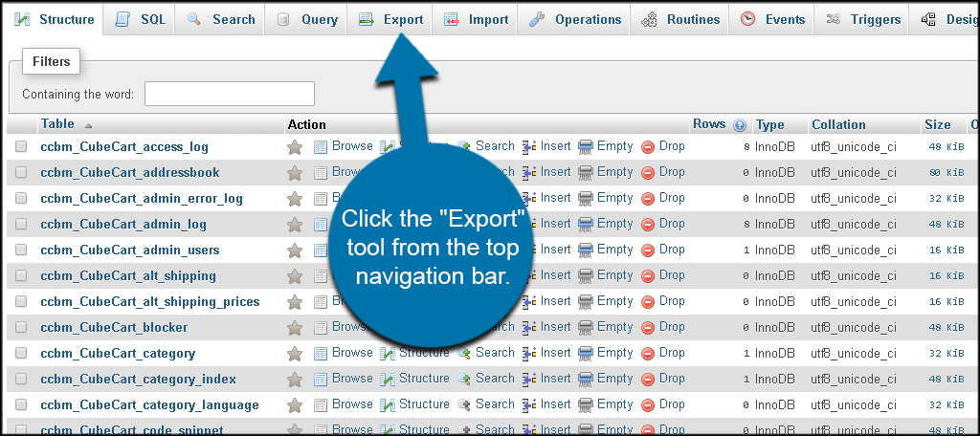Tick the ccbm_CubeCart_admin_users checkbox
The height and width of the screenshot is (436, 980).
click(x=21, y=250)
